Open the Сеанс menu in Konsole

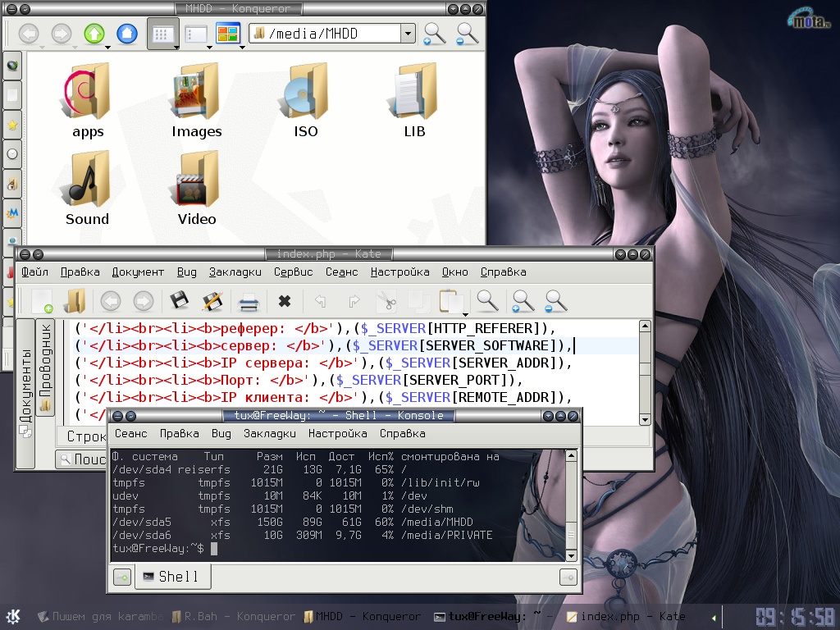tap(130, 433)
